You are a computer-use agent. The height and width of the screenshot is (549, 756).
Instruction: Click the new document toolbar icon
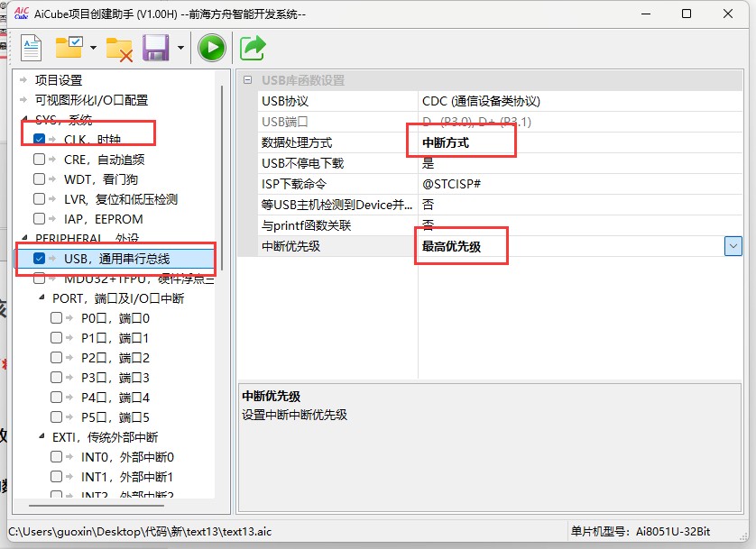32,48
